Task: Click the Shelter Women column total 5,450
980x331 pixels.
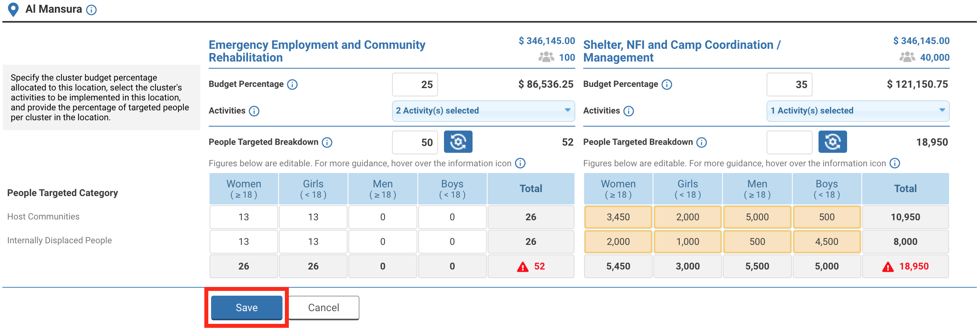Action: pyautogui.click(x=618, y=266)
